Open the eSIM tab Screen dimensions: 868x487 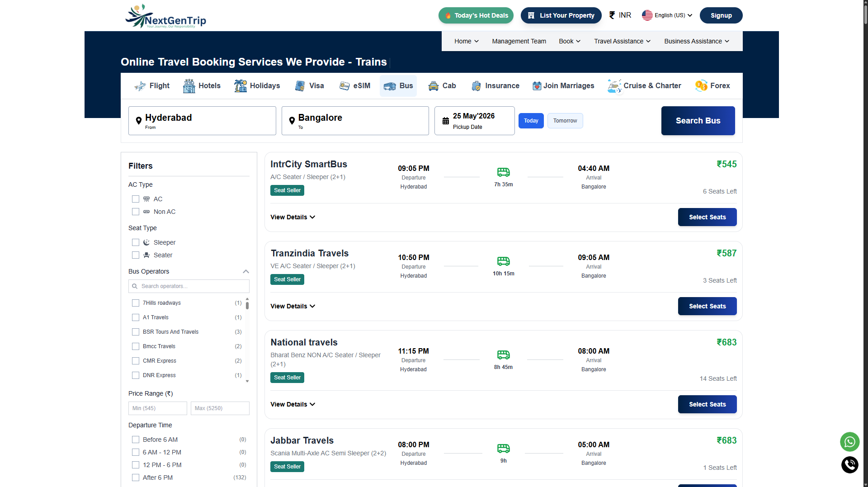click(x=355, y=86)
